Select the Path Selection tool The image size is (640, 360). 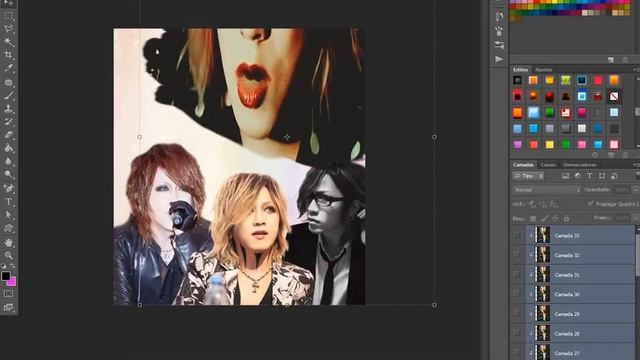pos(8,215)
